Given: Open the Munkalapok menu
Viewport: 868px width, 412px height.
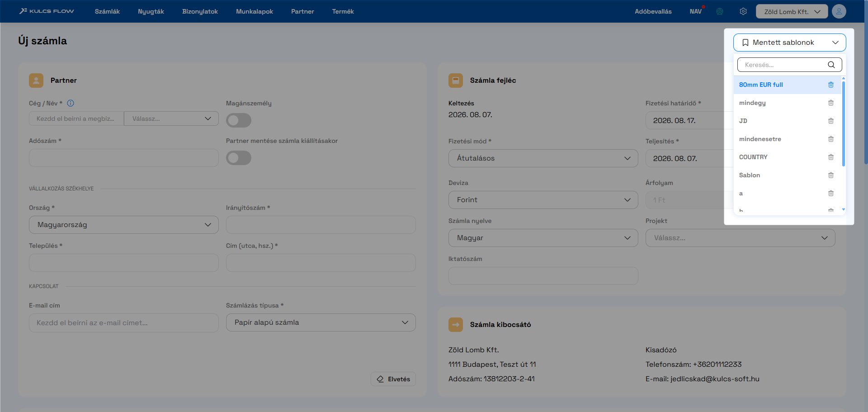Looking at the screenshot, I should 255,11.
